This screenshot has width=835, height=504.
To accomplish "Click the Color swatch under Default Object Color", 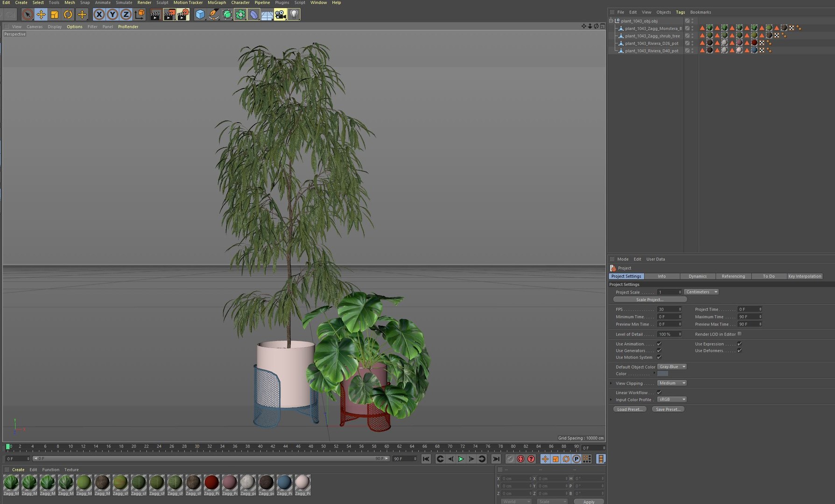I will [x=663, y=374].
